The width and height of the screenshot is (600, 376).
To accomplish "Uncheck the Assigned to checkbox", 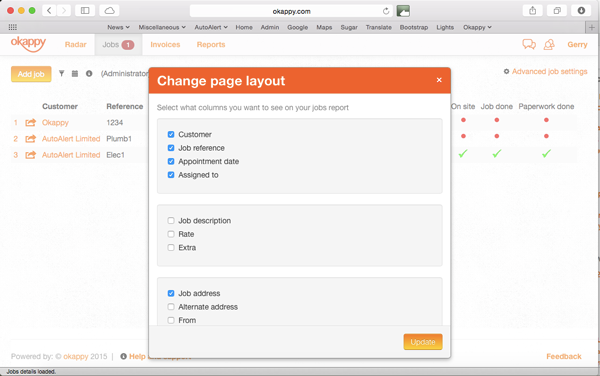I will coord(171,175).
